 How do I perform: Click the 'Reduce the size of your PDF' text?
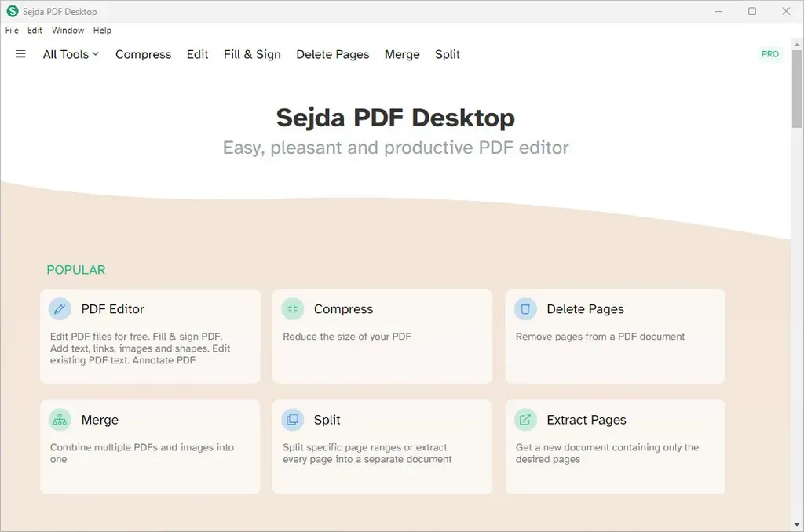click(x=347, y=337)
